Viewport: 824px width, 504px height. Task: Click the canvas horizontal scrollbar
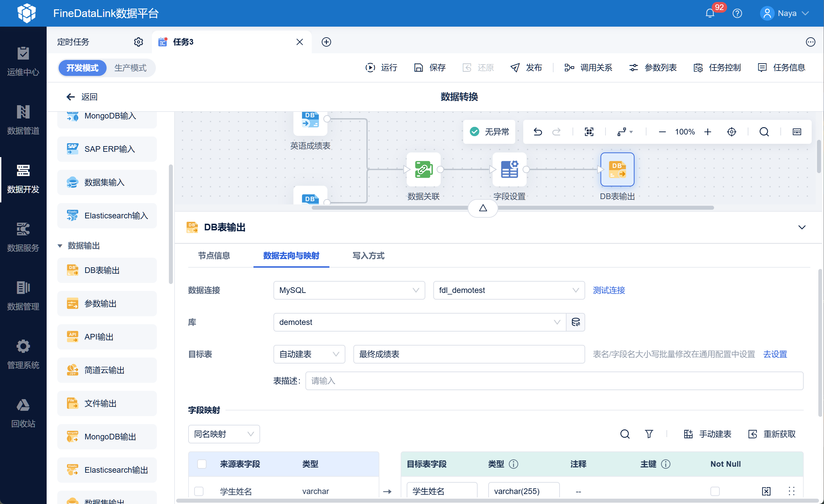coord(513,207)
